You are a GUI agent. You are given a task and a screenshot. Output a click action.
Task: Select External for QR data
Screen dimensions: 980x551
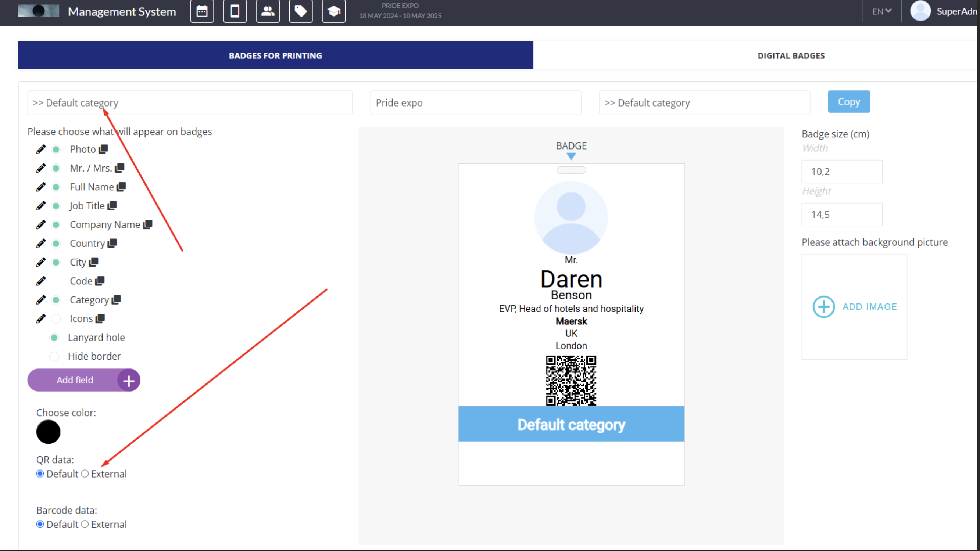pos(85,474)
